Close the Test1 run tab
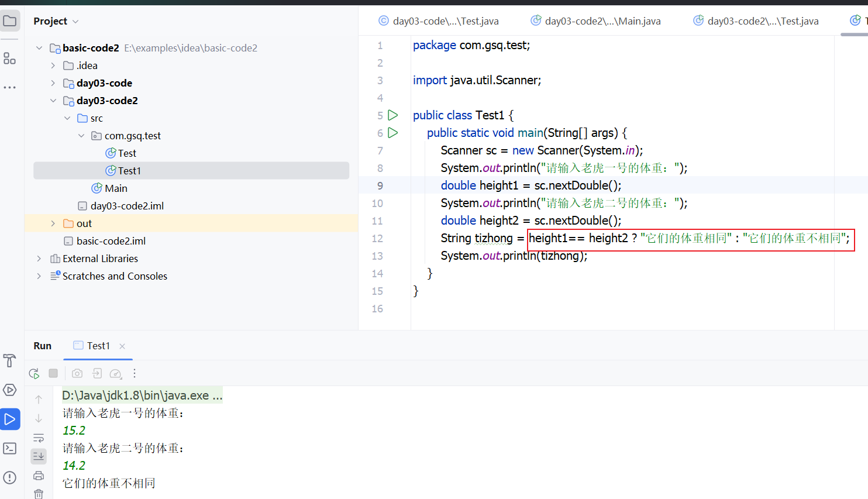 point(122,346)
